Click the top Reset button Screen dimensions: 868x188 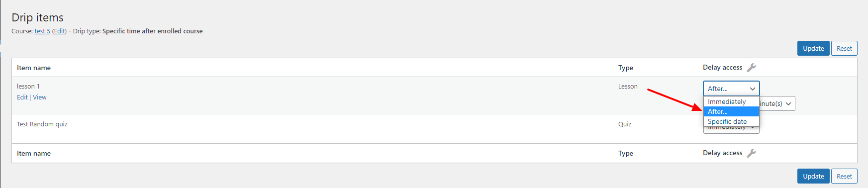click(844, 48)
